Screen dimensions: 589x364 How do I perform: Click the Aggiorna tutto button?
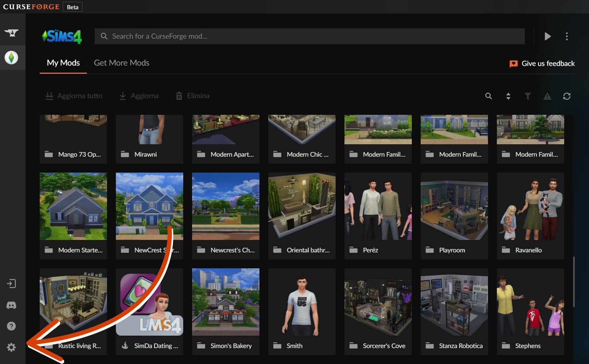pos(74,96)
